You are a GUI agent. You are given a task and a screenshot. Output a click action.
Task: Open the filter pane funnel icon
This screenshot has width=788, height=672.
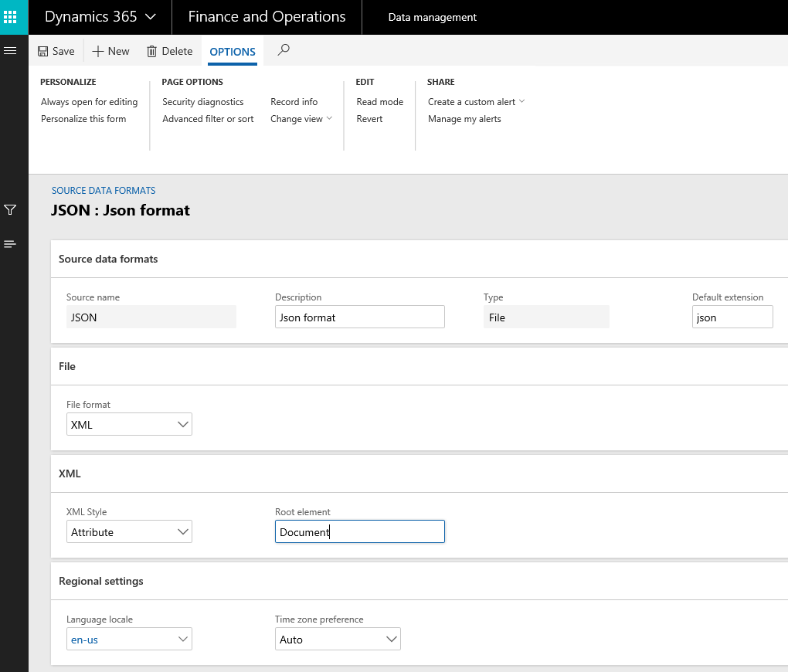click(11, 210)
